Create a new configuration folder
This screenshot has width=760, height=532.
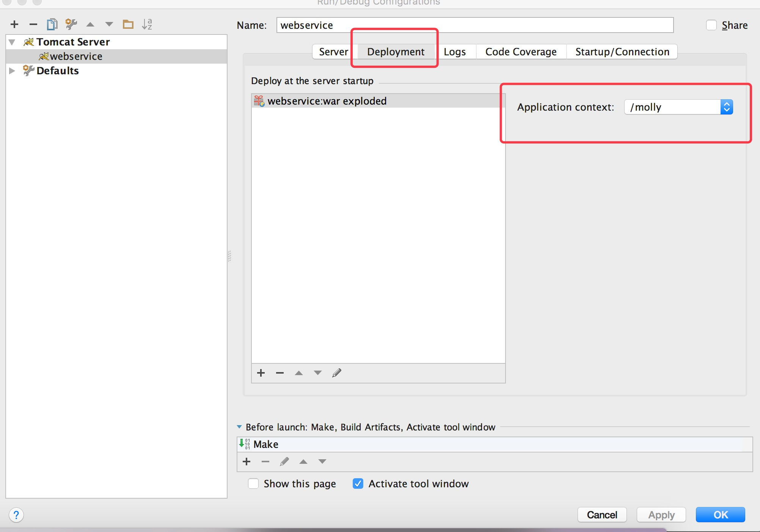[128, 24]
